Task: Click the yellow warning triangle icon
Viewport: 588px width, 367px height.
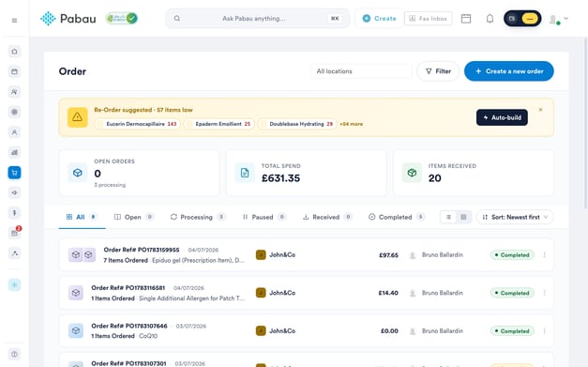Action: tap(78, 117)
